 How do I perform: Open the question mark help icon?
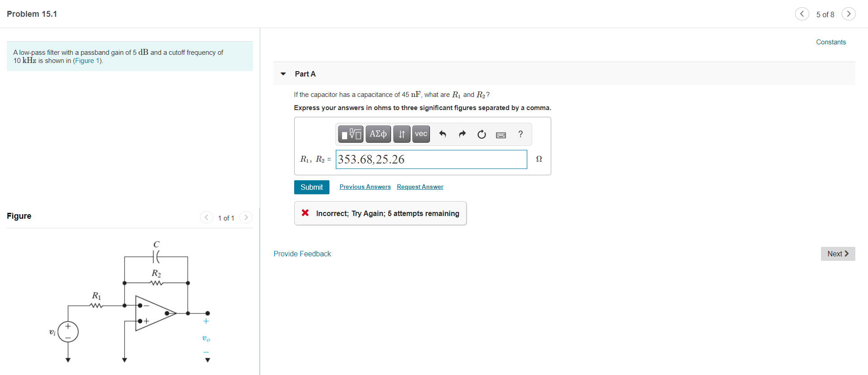(x=520, y=134)
